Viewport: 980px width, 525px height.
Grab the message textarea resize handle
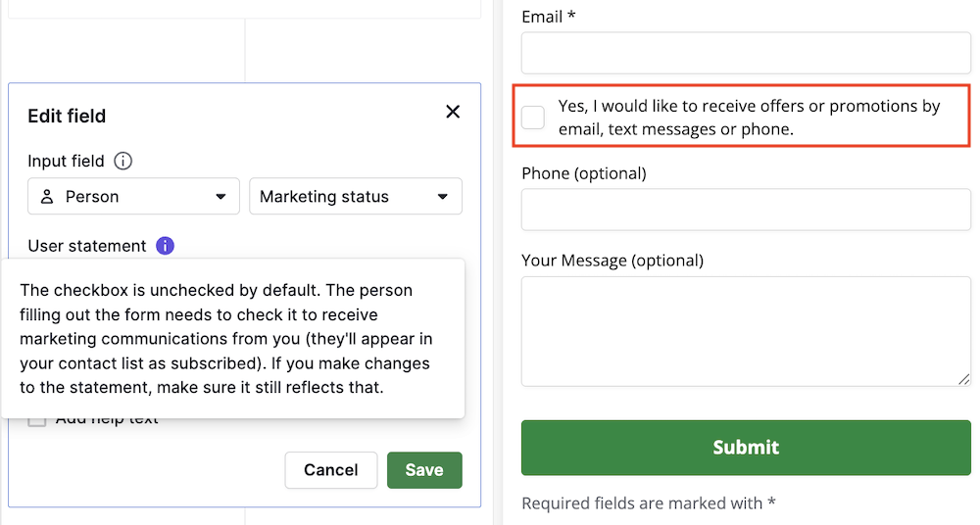pos(963,379)
